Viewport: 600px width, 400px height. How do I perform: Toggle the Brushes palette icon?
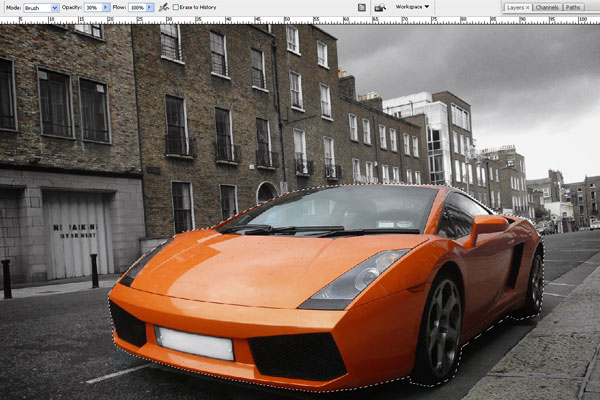362,7
